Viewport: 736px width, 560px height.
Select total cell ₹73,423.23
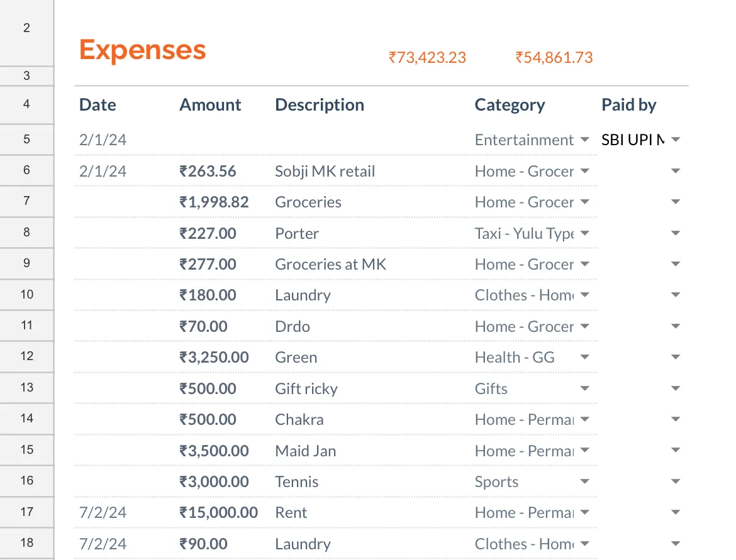pyautogui.click(x=427, y=58)
